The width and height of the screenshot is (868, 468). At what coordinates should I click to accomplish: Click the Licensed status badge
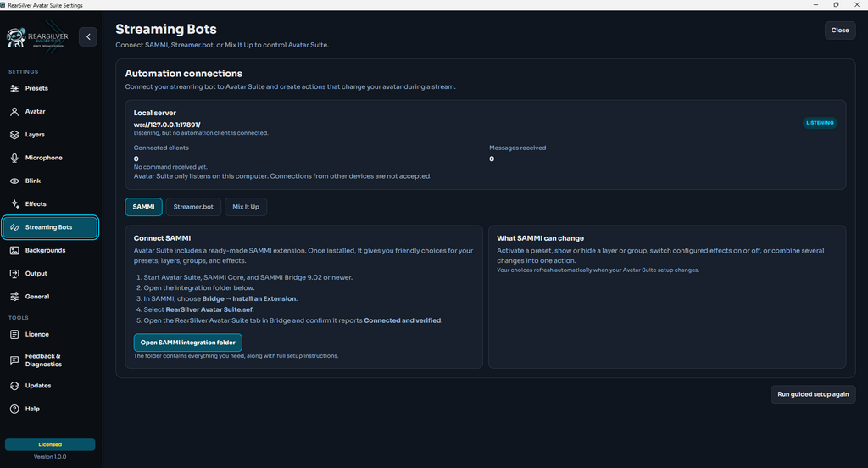(50, 444)
